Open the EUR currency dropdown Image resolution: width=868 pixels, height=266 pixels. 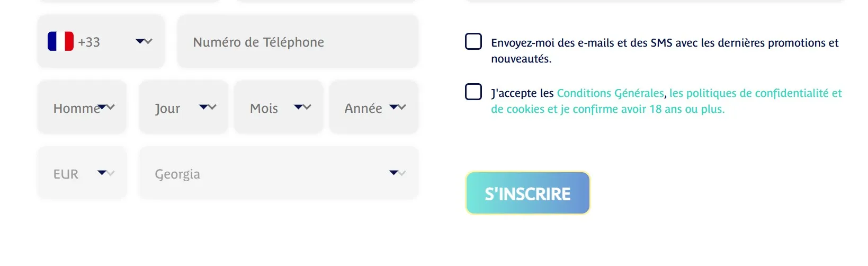coord(82,174)
